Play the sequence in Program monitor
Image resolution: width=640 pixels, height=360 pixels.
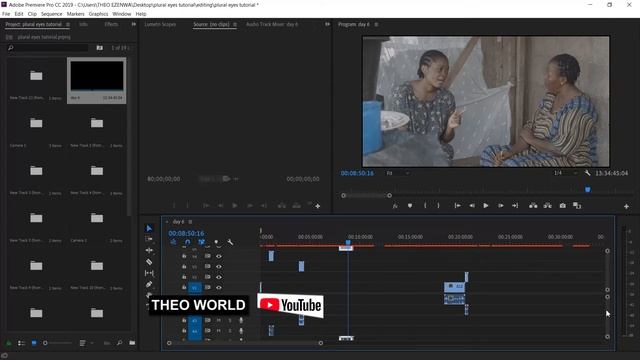click(486, 206)
